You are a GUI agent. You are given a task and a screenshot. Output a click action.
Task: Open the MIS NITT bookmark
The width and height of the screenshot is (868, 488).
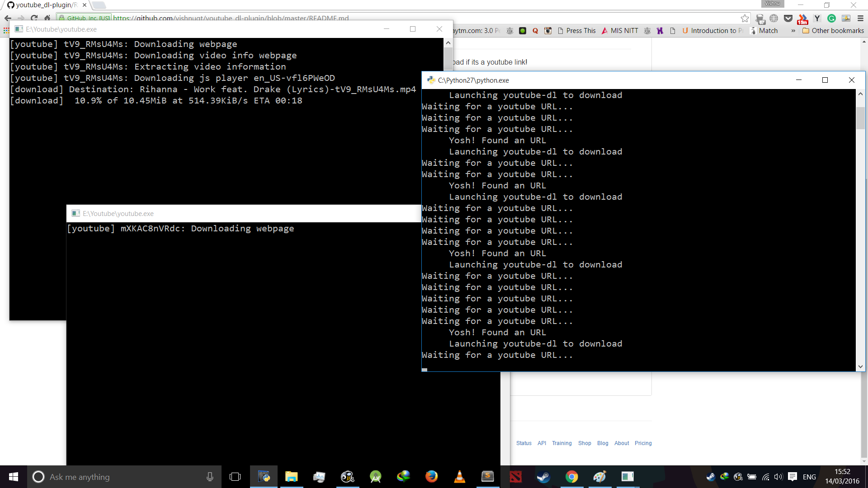[620, 31]
